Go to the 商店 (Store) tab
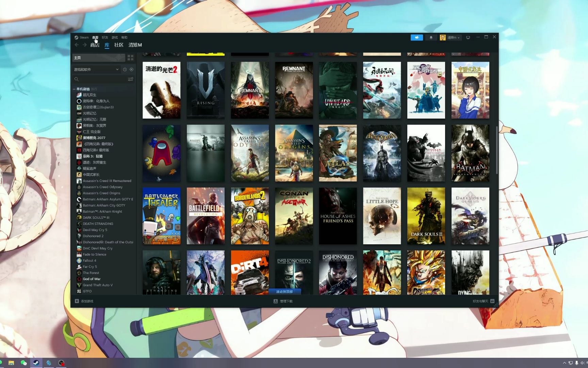Screen dimensions: 588x368 (95, 45)
